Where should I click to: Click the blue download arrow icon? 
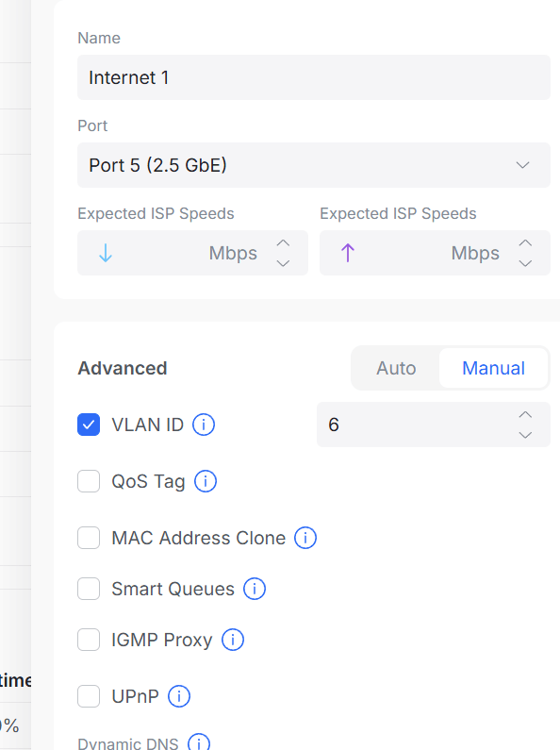click(x=106, y=253)
